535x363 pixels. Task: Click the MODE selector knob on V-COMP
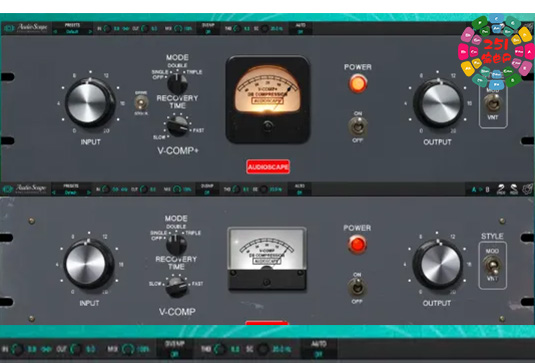point(176,245)
